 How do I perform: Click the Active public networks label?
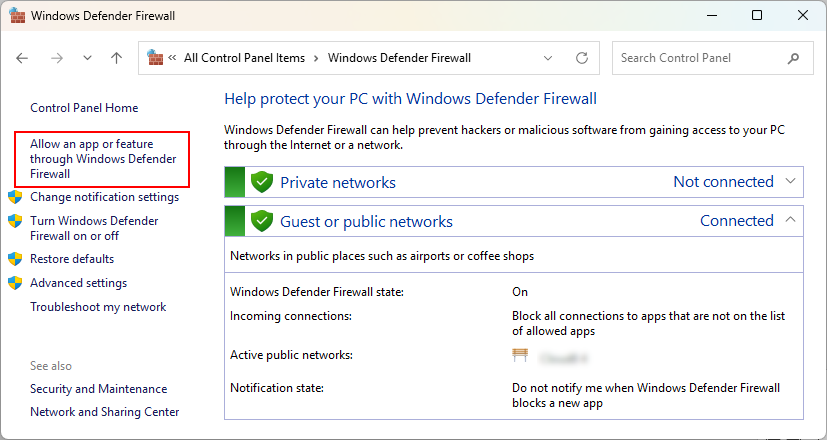(291, 355)
